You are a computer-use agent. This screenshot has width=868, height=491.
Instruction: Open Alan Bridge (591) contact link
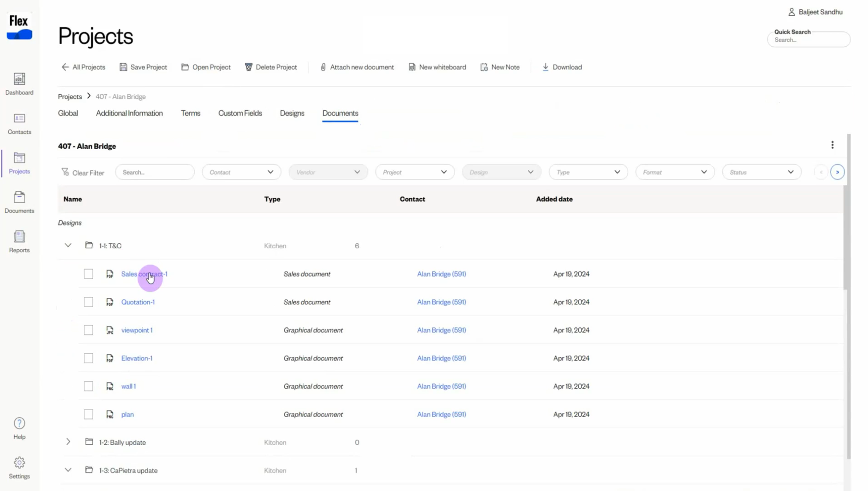coord(441,273)
